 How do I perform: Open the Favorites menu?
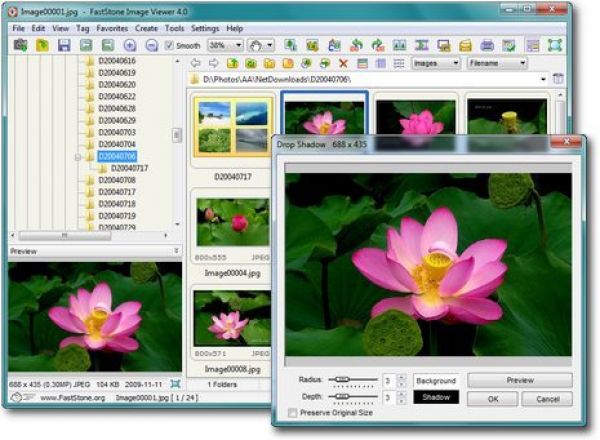(x=111, y=29)
